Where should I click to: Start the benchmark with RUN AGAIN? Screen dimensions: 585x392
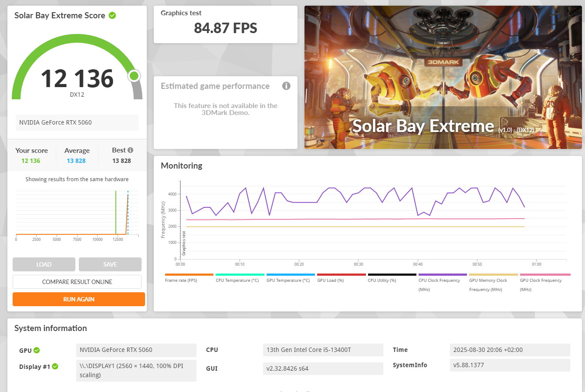(79, 299)
